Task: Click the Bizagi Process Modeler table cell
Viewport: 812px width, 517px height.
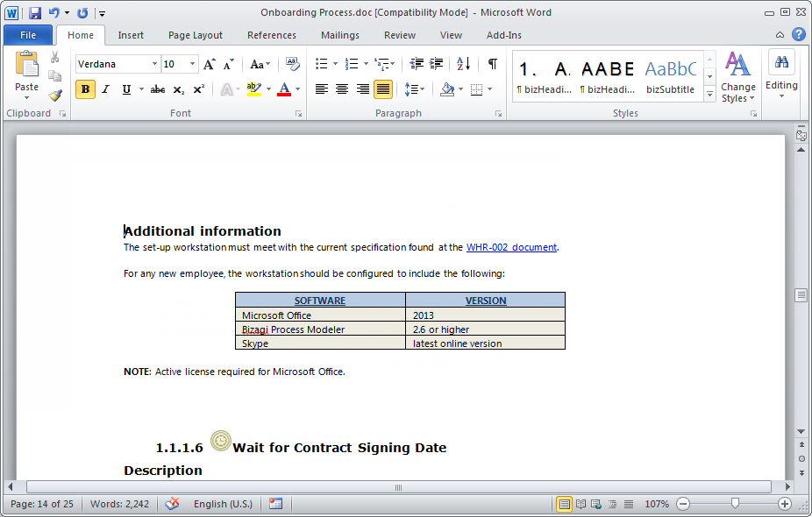Action: point(320,329)
